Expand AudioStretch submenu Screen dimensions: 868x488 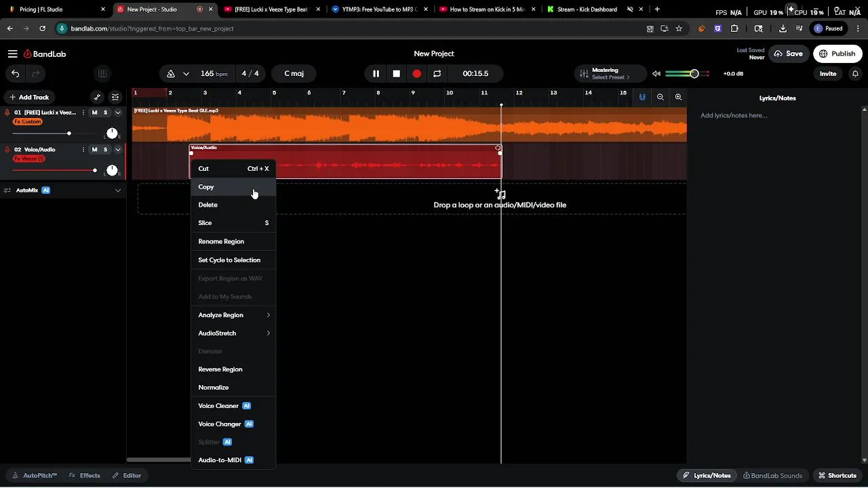(233, 333)
